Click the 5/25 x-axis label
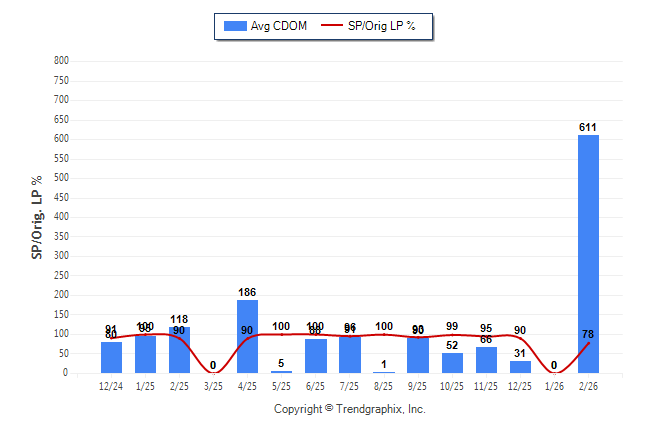The width and height of the screenshot is (646, 434). (x=281, y=387)
